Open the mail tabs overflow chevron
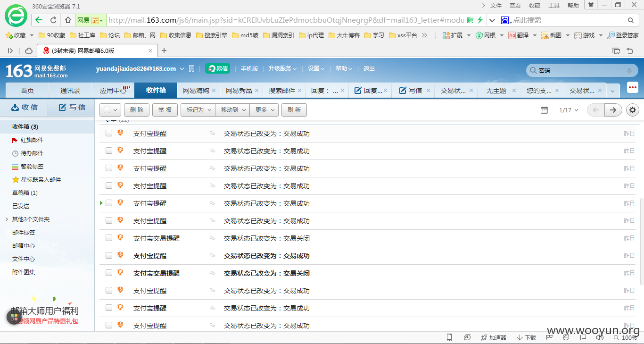The width and height of the screenshot is (644, 344). coord(612,91)
